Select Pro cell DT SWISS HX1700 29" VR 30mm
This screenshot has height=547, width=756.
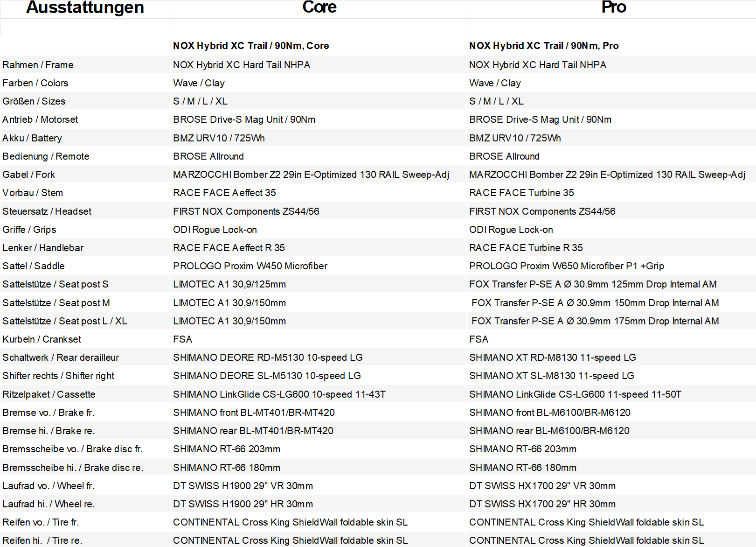coord(542,486)
